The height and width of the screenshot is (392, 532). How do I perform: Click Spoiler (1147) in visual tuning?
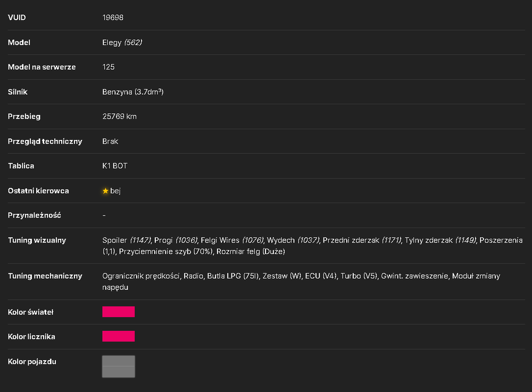[127, 240]
